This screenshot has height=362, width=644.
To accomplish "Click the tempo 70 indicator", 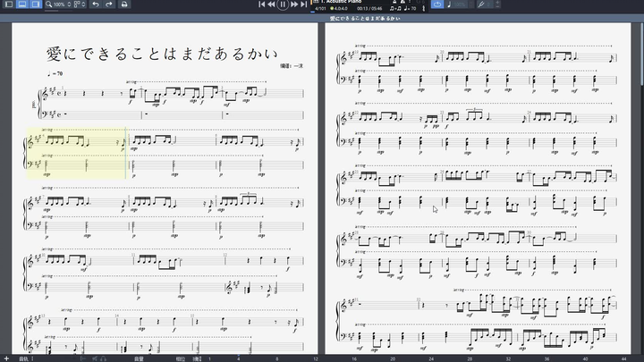I will click(x=410, y=8).
